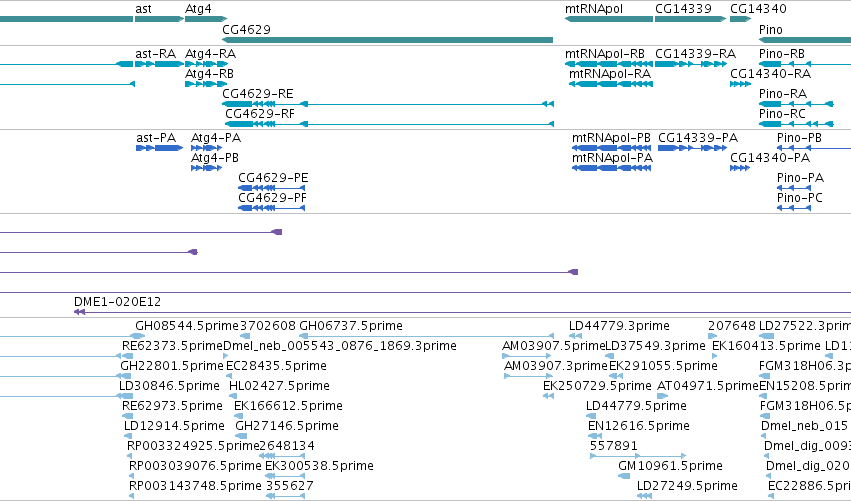
Task: Select EST AT04971.5prime
Action: (708, 386)
